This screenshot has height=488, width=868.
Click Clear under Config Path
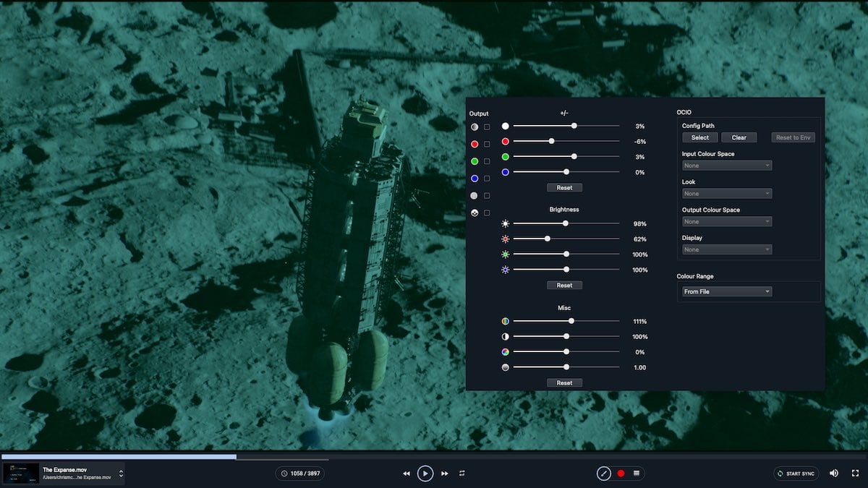point(739,137)
